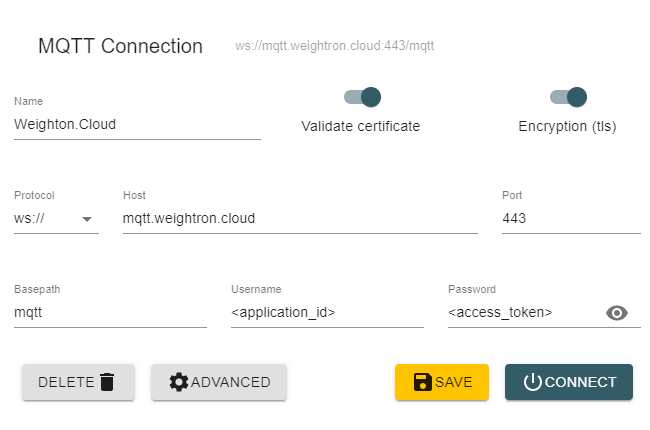Show password with the eye icon
The height and width of the screenshot is (430, 650).
pyautogui.click(x=617, y=313)
